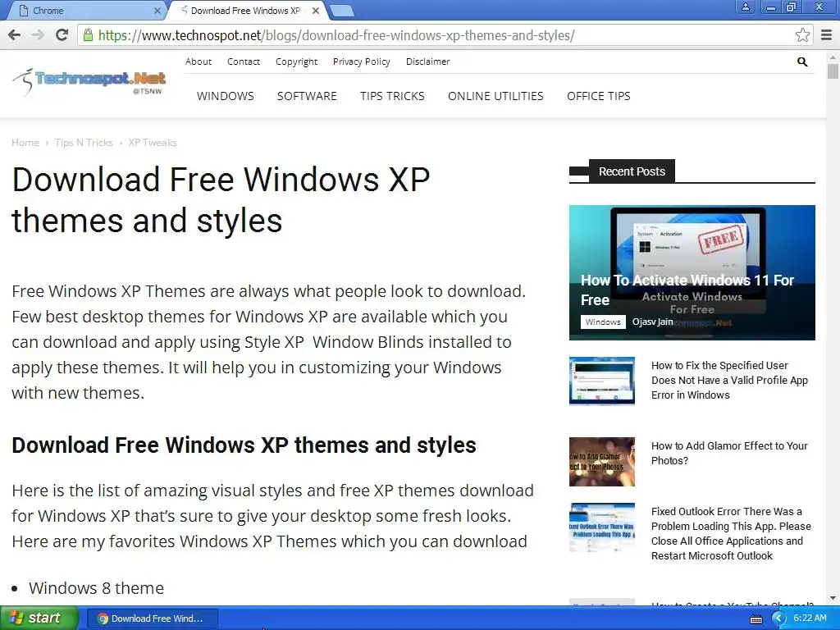Open the Chrome user profile icon

click(x=745, y=7)
